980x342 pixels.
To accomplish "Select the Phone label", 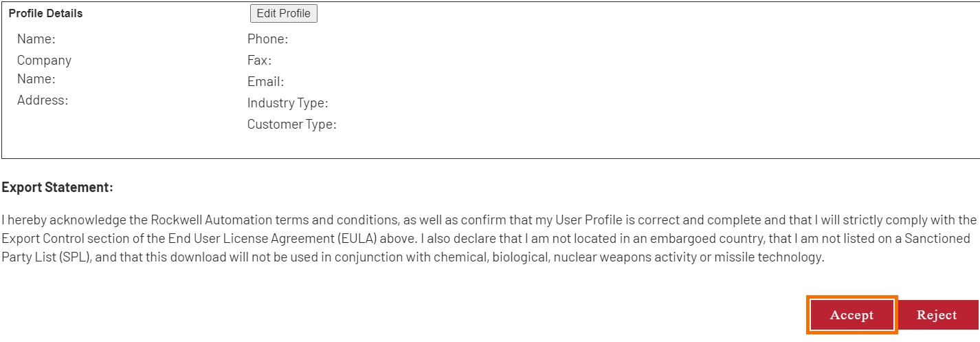I will click(x=267, y=39).
